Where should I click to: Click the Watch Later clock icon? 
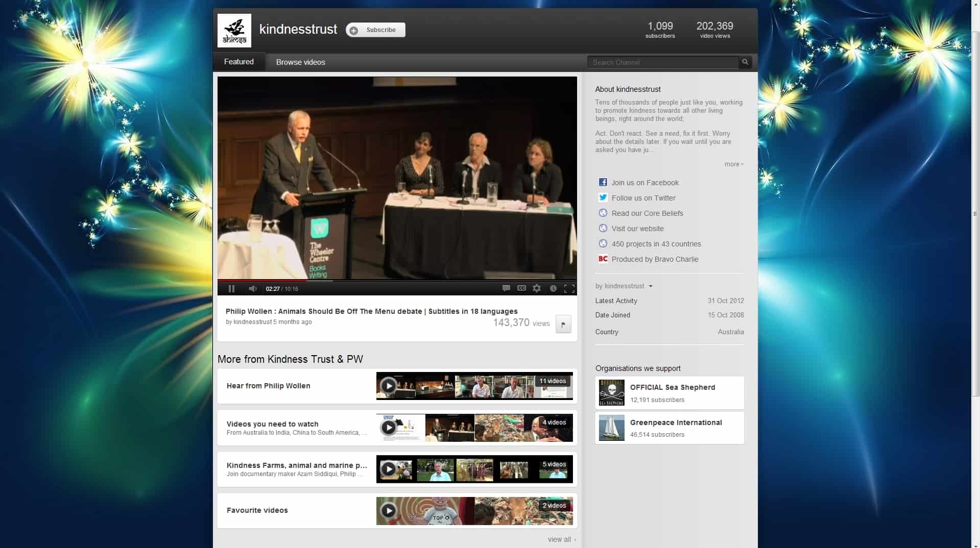tap(553, 288)
